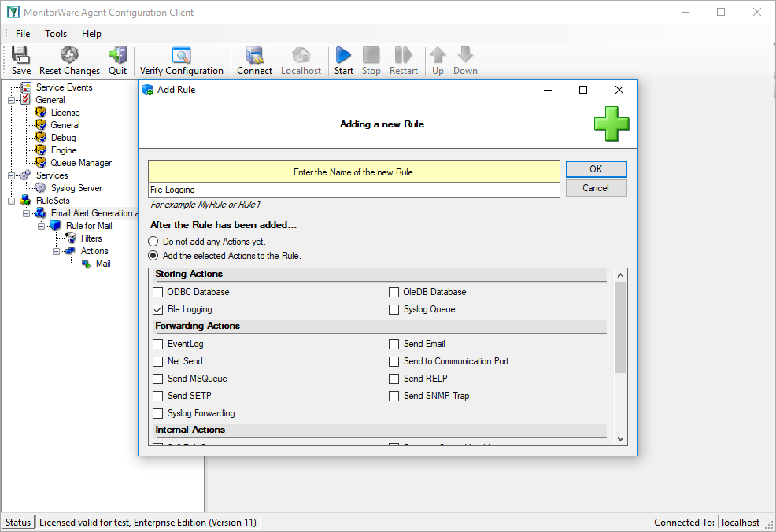
Task: Click the Add Rule dialog title icon
Action: pos(147,90)
